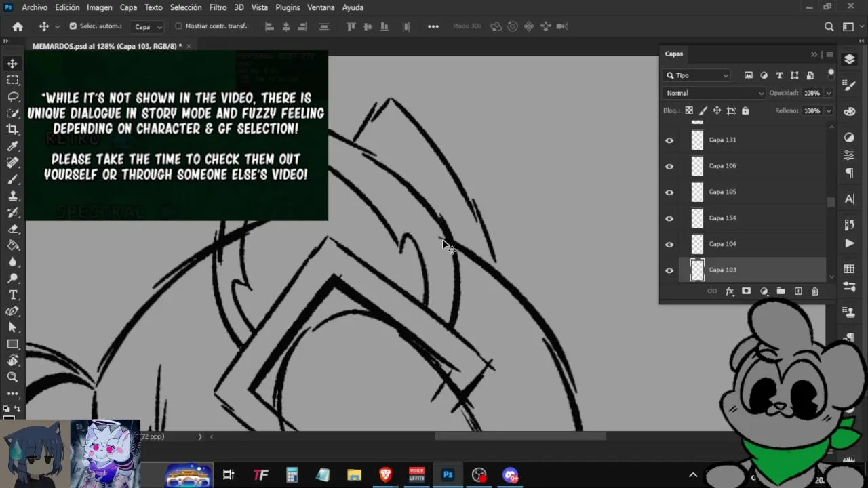
Task: Open the search magnifier in options bar
Action: click(829, 26)
